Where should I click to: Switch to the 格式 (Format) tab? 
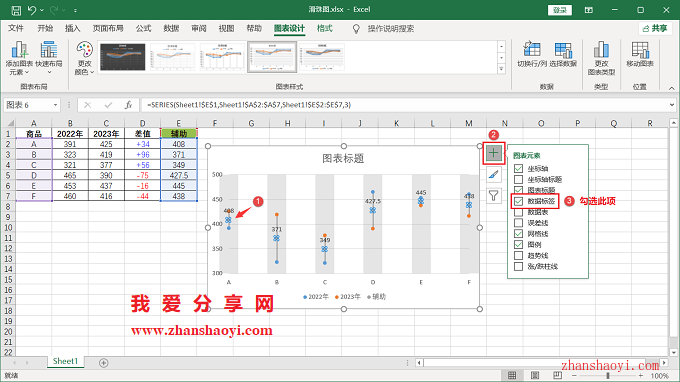(x=324, y=29)
